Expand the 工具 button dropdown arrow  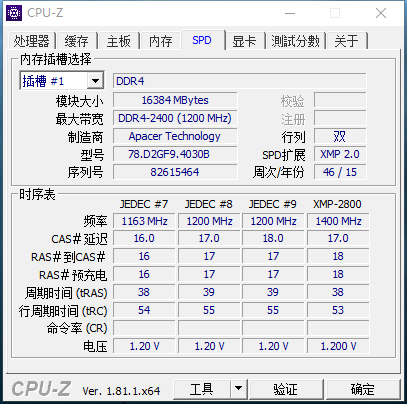(x=238, y=388)
